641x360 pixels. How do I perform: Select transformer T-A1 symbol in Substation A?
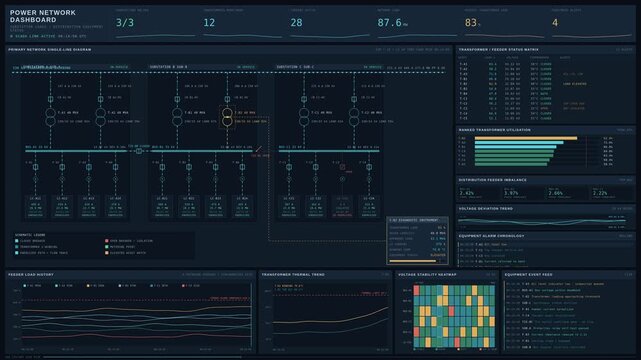(50, 117)
